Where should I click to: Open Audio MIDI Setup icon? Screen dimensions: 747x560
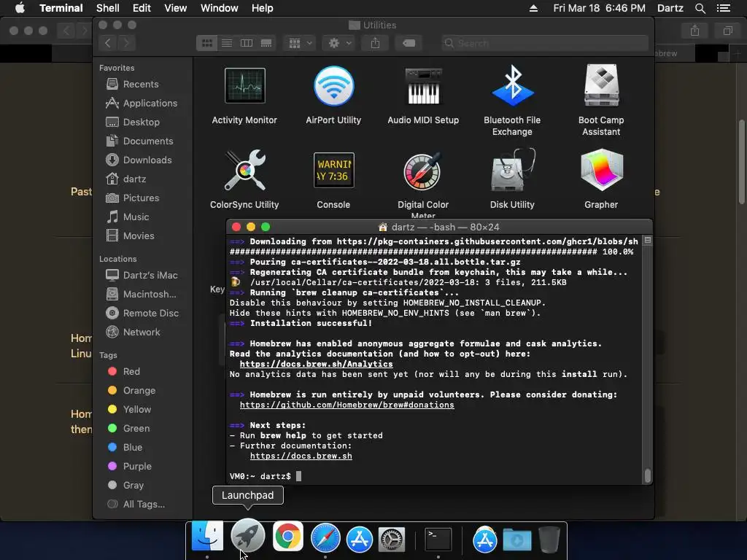(x=423, y=86)
